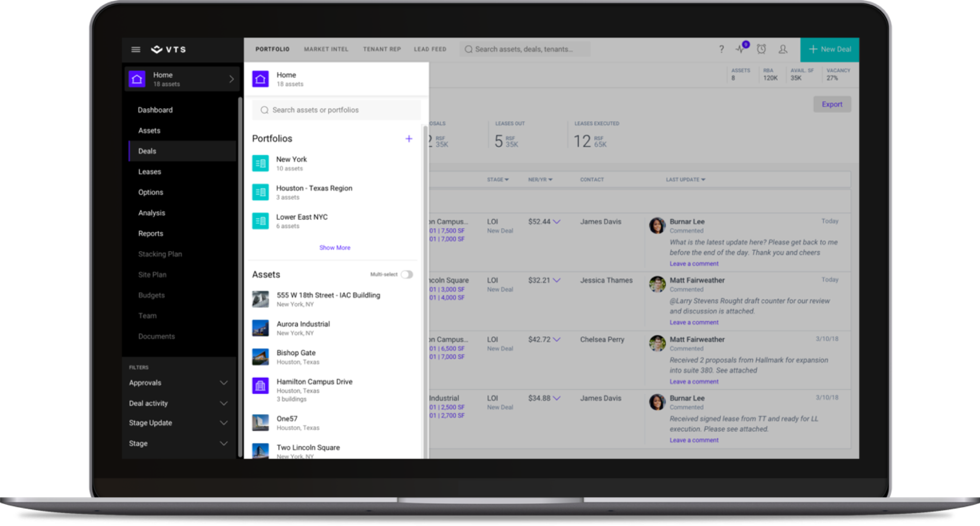Switch to the MARKET INTEL tab

[x=326, y=49]
